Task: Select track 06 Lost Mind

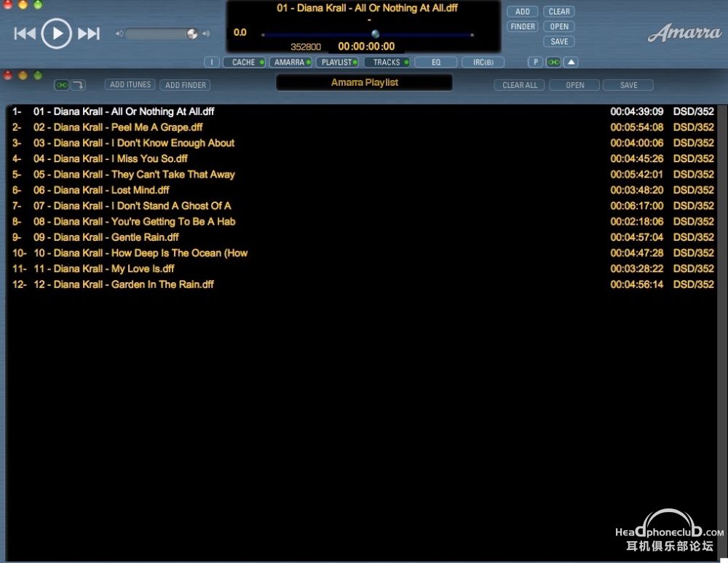Action: point(362,190)
